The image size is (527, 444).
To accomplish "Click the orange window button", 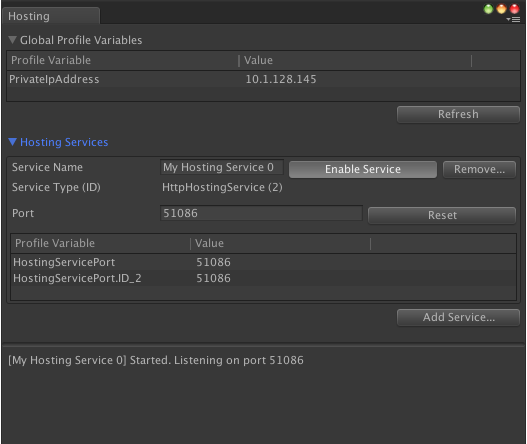I will [501, 9].
